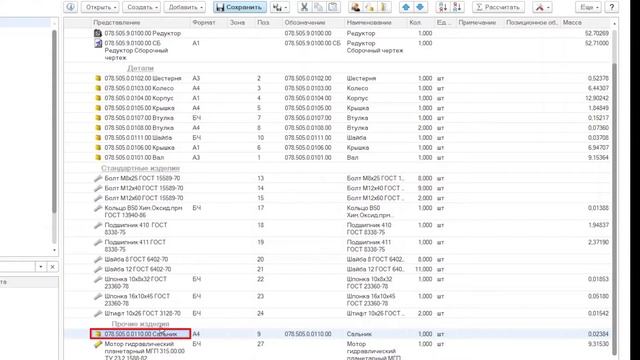
Task: Select the 078.505.0.0108.00 Втулка row
Action: point(338,128)
